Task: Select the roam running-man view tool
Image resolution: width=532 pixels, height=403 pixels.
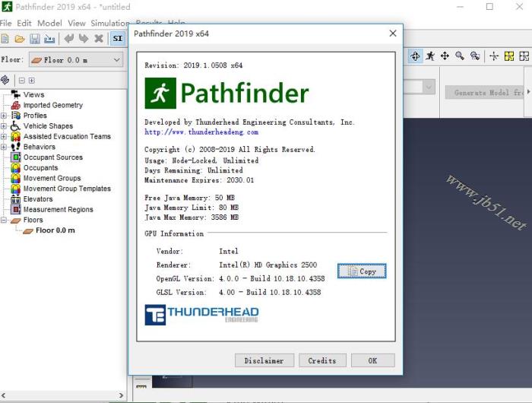Action: tap(430, 56)
